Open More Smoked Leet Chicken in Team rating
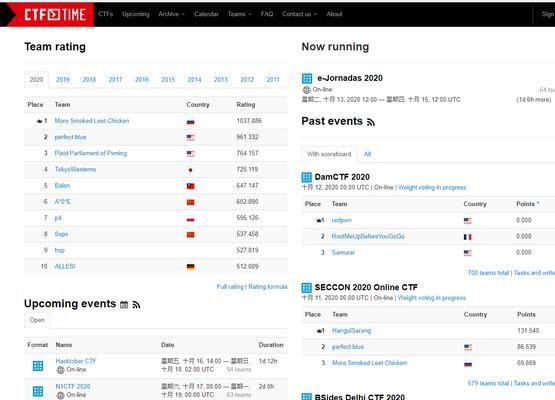The image size is (555, 400). click(x=92, y=121)
